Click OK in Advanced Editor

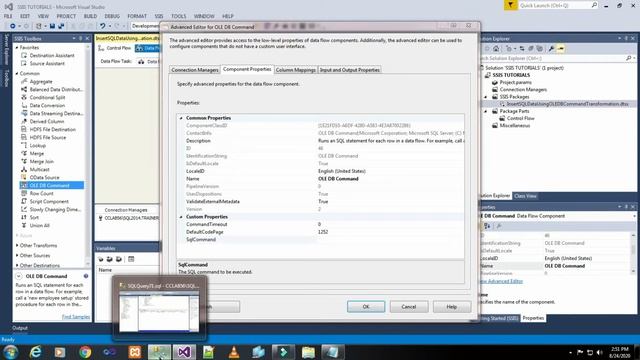[366, 307]
